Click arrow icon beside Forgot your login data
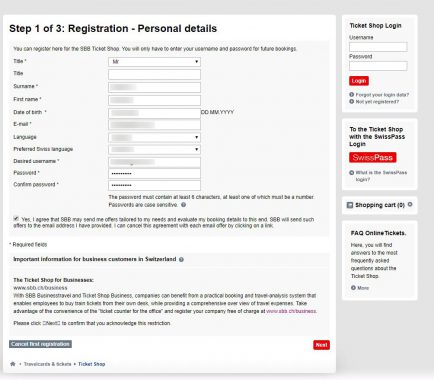Viewport: 434px width, 380px height. point(351,95)
